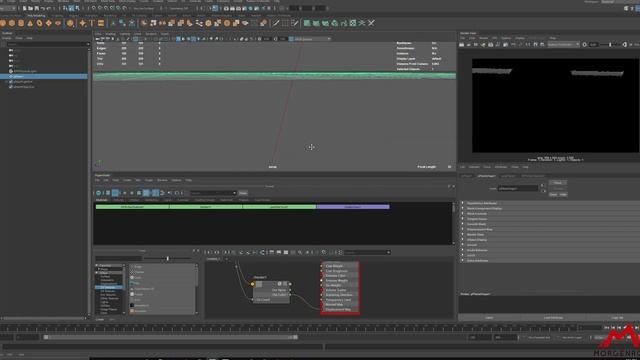Open the first green UV shelf icon
Screen dimensions: 640x360
[307, 23]
